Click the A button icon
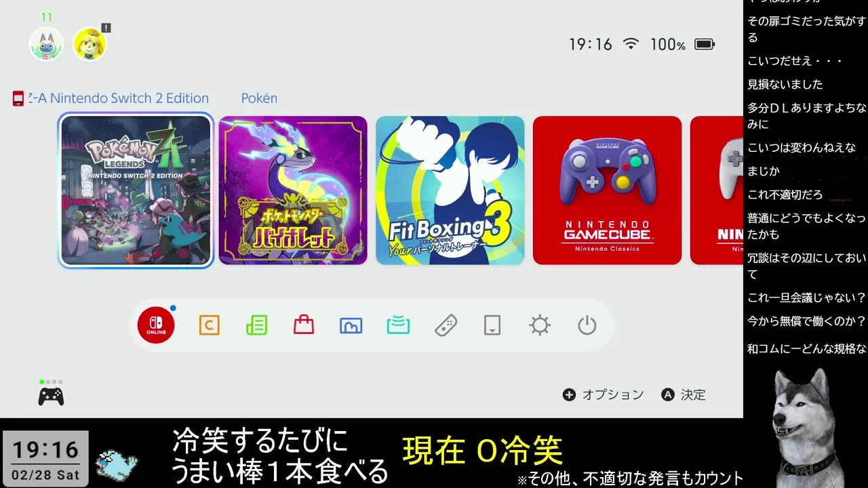 pyautogui.click(x=668, y=394)
